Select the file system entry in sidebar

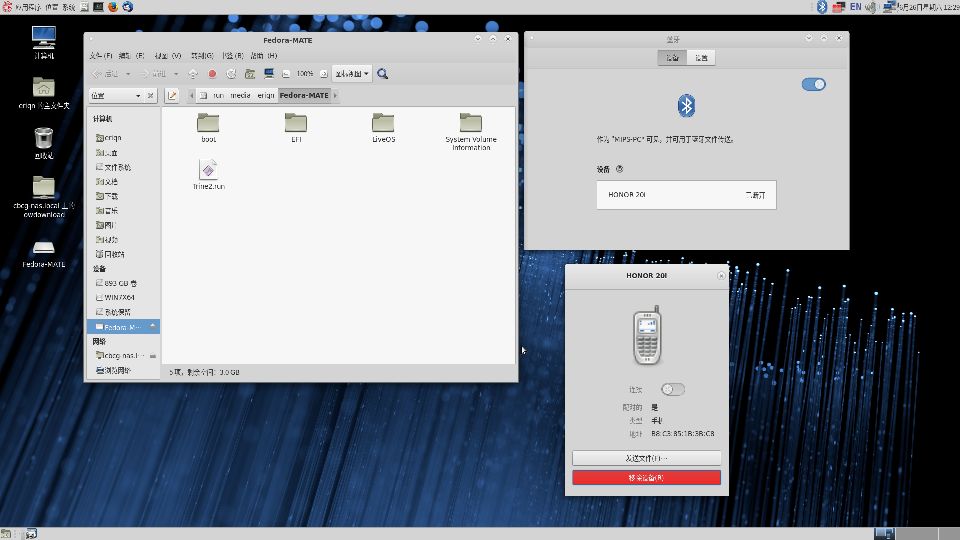coord(123,167)
